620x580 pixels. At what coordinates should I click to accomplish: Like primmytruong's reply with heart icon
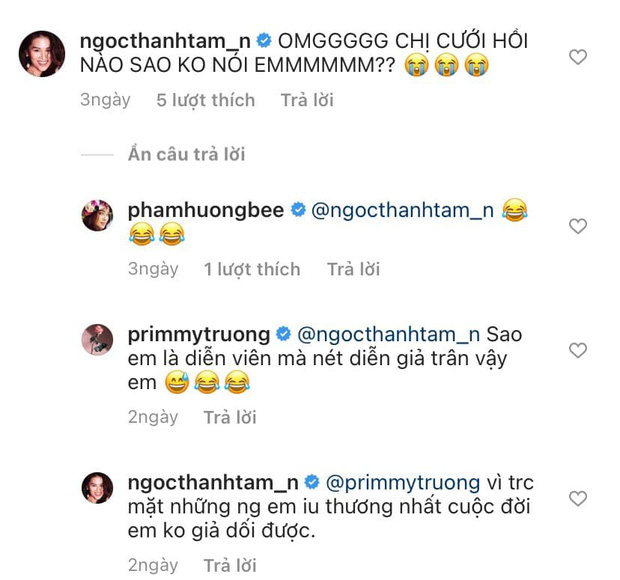[x=577, y=350]
